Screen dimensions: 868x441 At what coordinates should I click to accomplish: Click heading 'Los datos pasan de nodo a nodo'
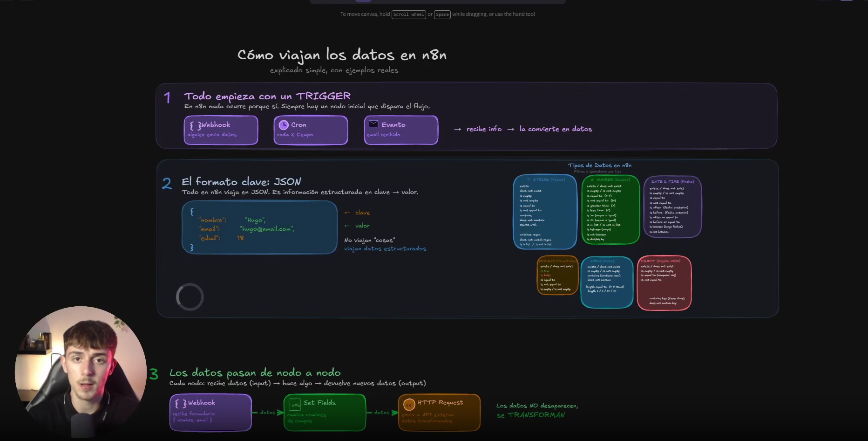pos(255,373)
